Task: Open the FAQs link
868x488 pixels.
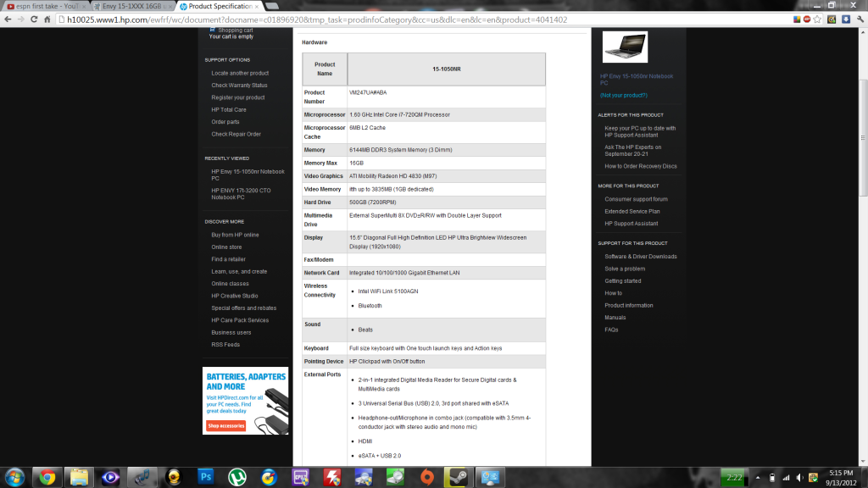Action: [611, 330]
